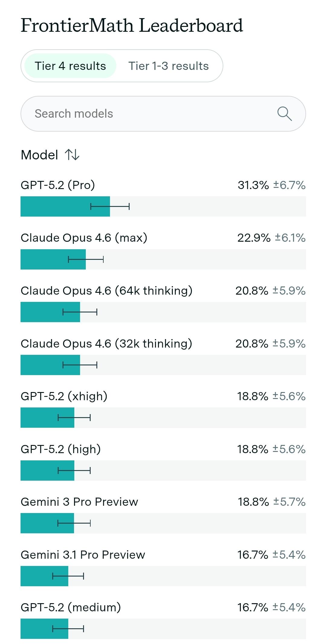Open the GPT-5.2 (Pro) entry
Screen dimensions: 326x644
click(x=58, y=185)
